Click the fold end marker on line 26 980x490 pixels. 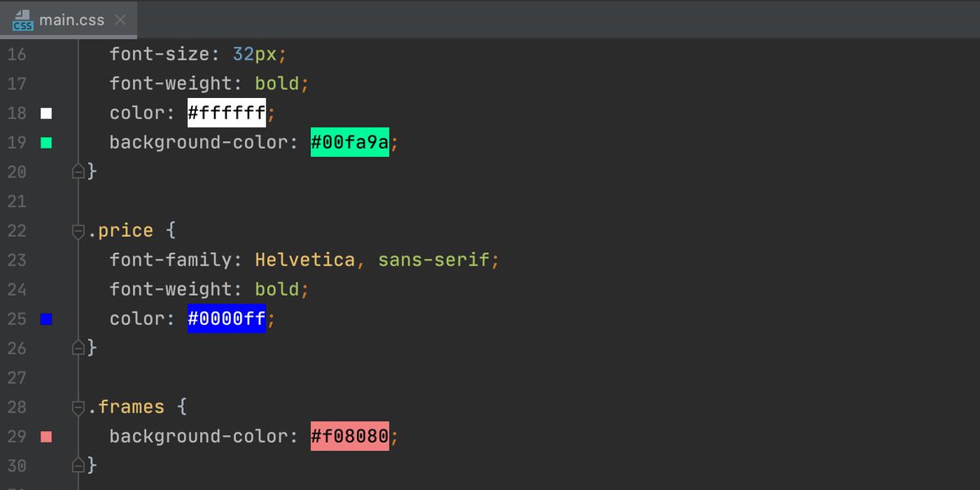78,348
